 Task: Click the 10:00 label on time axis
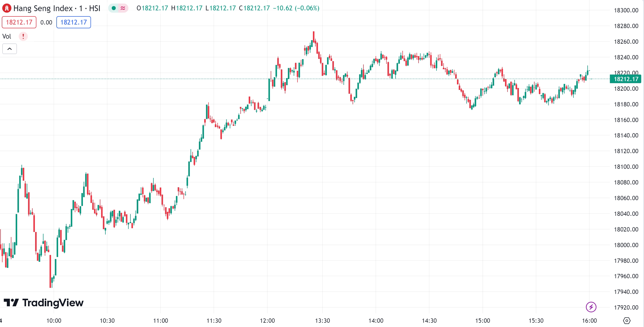(54, 321)
